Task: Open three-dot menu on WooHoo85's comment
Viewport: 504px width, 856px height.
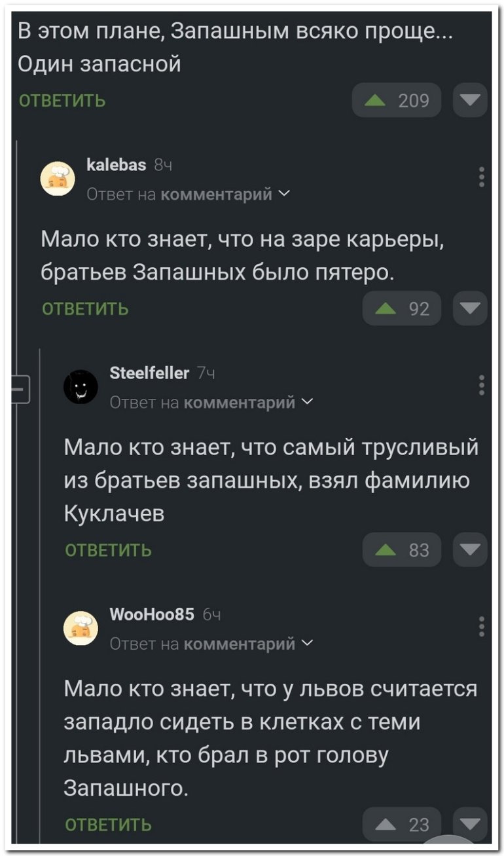Action: click(x=482, y=626)
